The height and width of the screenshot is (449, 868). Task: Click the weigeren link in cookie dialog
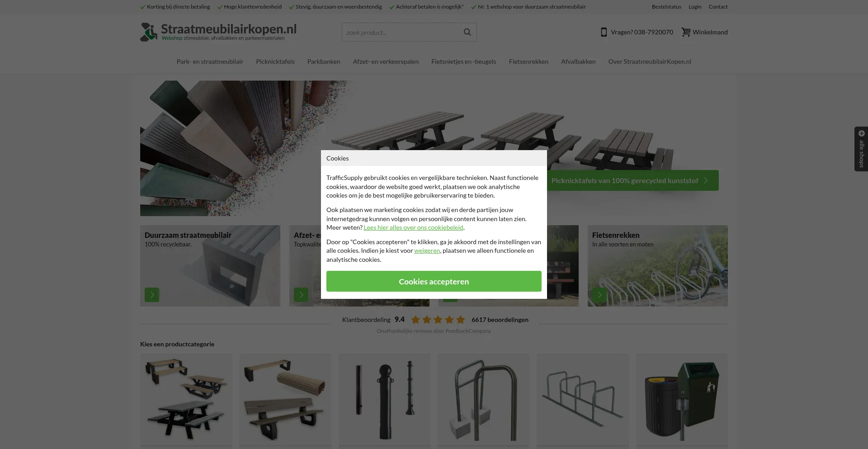click(x=427, y=250)
